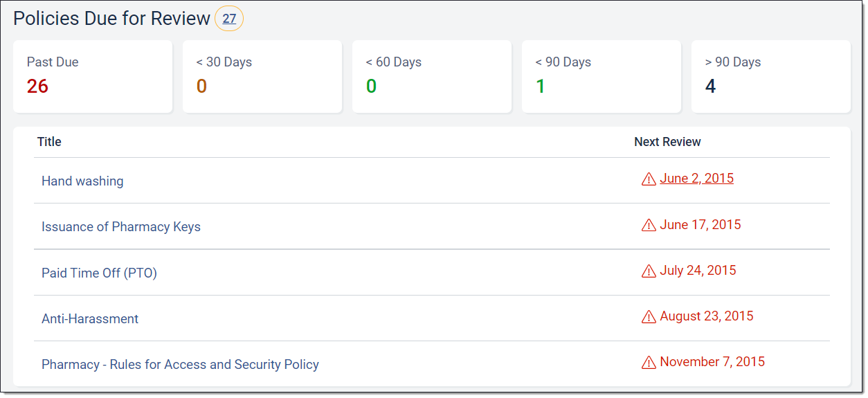Open Pharmacy - Rules for Access and Security Policy
This screenshot has height=398, width=868.
[180, 364]
